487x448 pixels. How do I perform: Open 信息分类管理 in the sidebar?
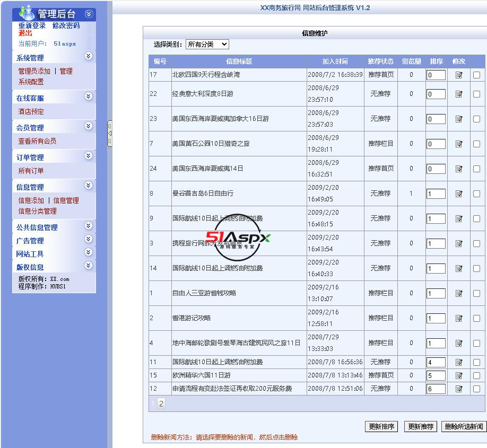point(37,211)
